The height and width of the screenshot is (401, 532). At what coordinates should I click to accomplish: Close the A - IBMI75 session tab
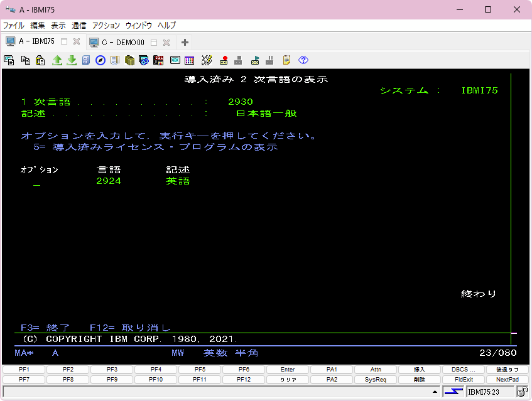pyautogui.click(x=77, y=41)
